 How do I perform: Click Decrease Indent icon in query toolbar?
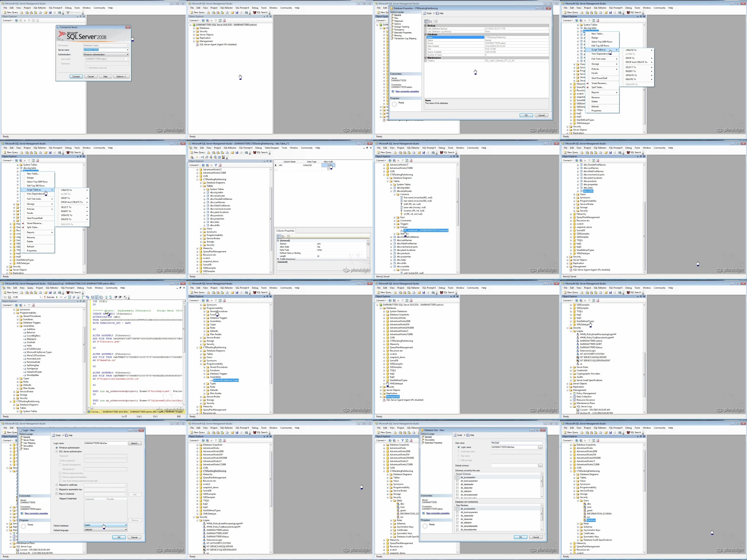click(x=116, y=297)
